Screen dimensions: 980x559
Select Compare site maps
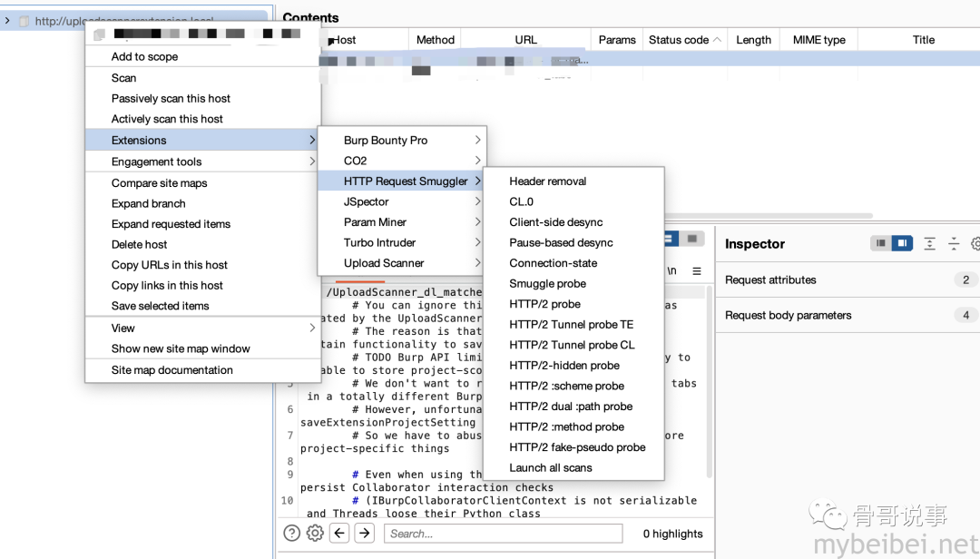coord(203,182)
